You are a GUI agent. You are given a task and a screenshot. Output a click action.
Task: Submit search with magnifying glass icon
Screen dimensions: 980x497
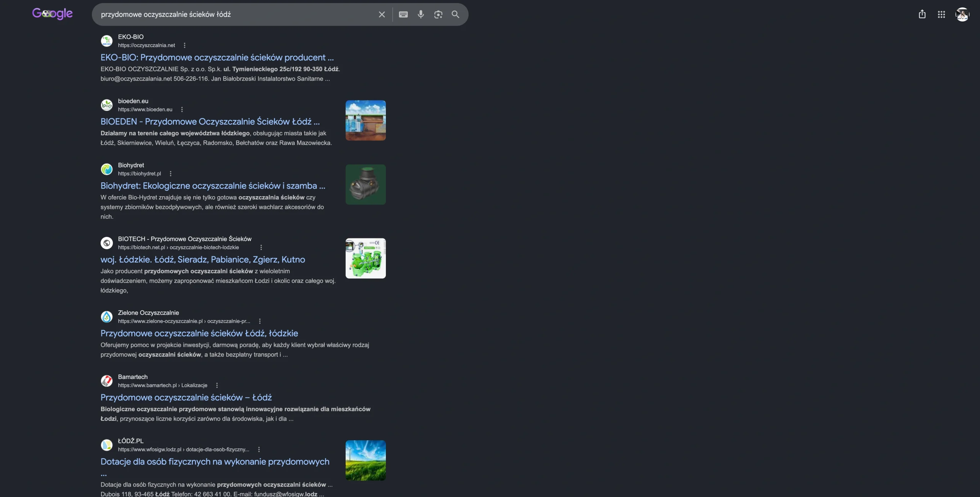point(455,15)
